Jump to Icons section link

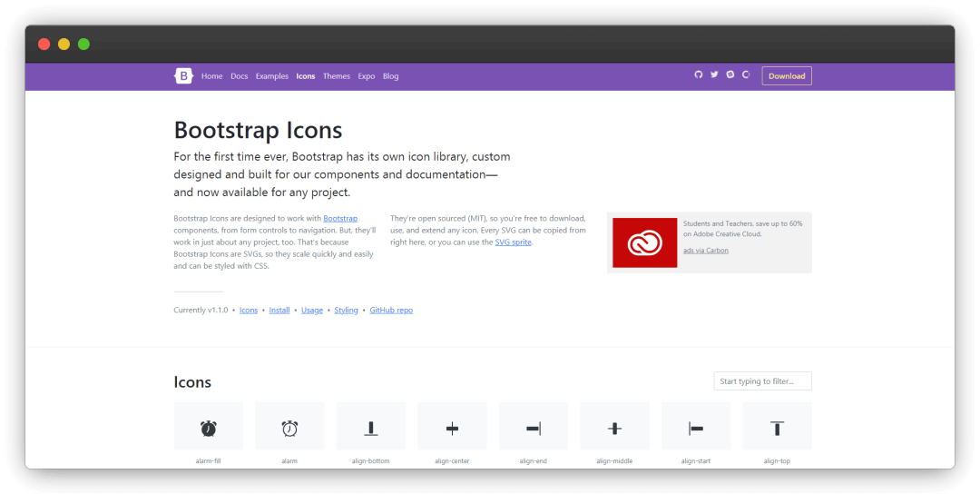(248, 311)
